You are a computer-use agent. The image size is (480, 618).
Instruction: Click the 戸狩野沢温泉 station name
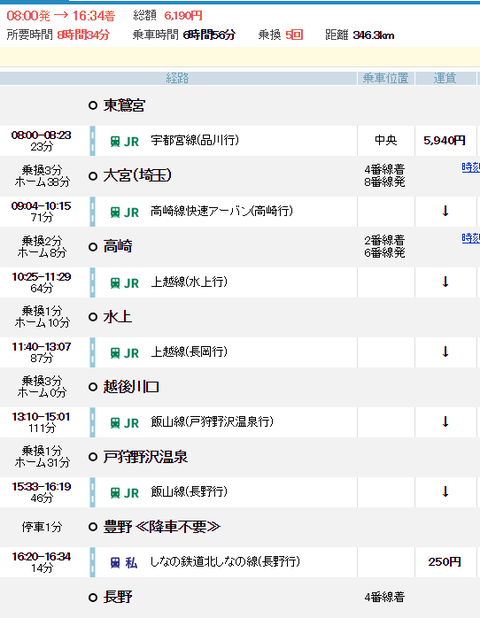pyautogui.click(x=145, y=457)
